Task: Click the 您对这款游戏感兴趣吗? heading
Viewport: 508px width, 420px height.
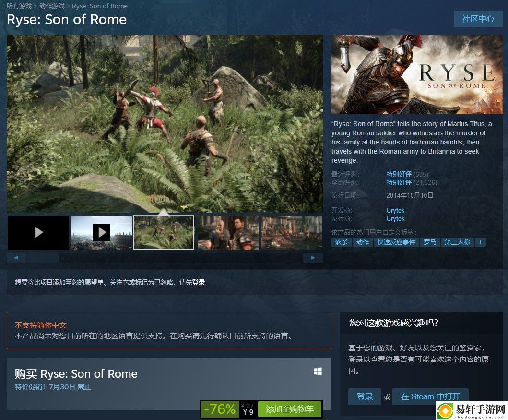Action: click(394, 323)
